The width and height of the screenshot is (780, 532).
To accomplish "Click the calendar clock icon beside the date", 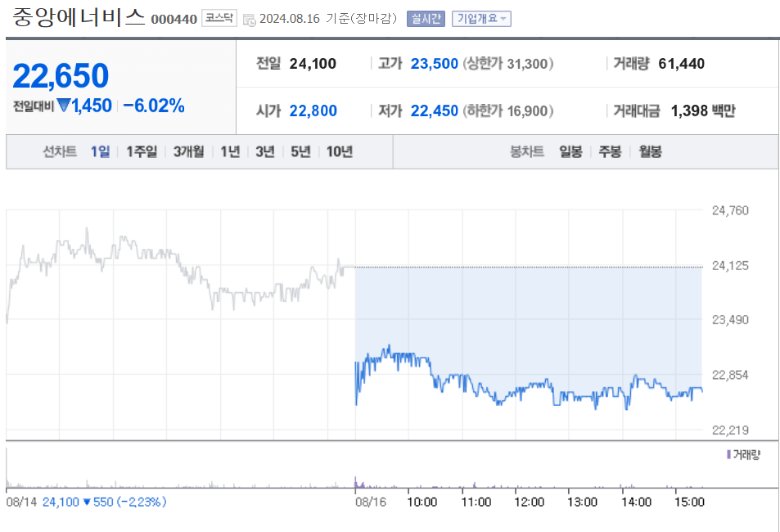I will tap(249, 20).
